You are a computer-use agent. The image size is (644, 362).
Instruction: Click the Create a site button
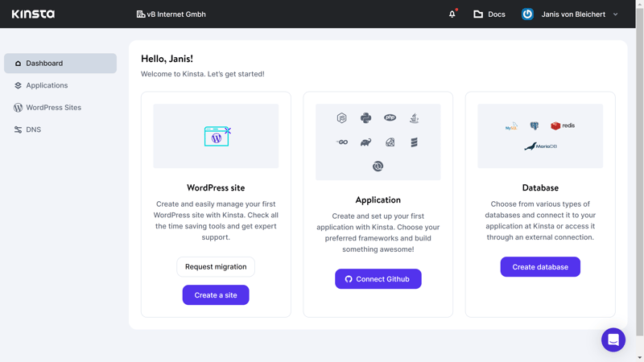click(x=216, y=295)
